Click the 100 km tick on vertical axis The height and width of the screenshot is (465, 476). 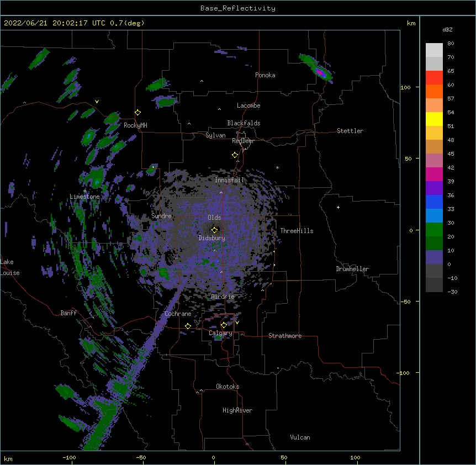click(405, 87)
